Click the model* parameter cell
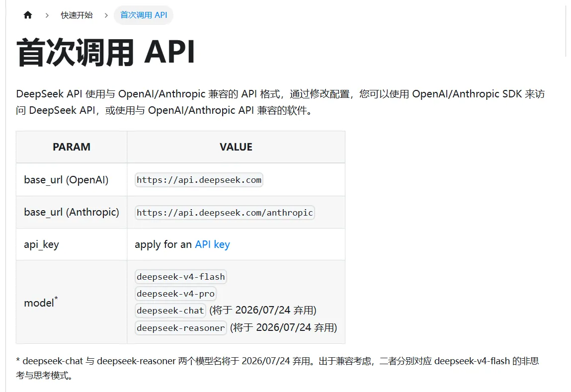The width and height of the screenshot is (571, 392). click(x=72, y=302)
